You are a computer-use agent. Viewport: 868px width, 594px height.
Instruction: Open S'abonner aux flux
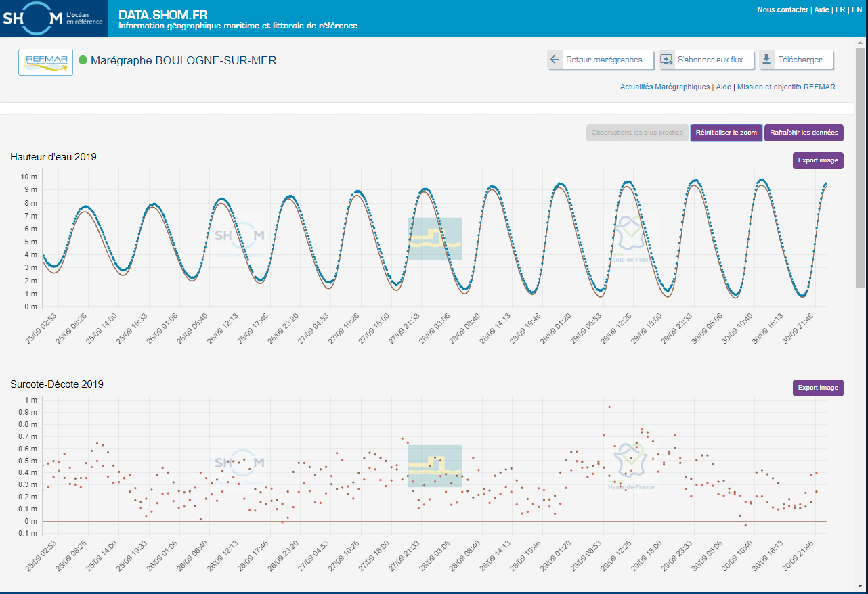click(x=706, y=60)
